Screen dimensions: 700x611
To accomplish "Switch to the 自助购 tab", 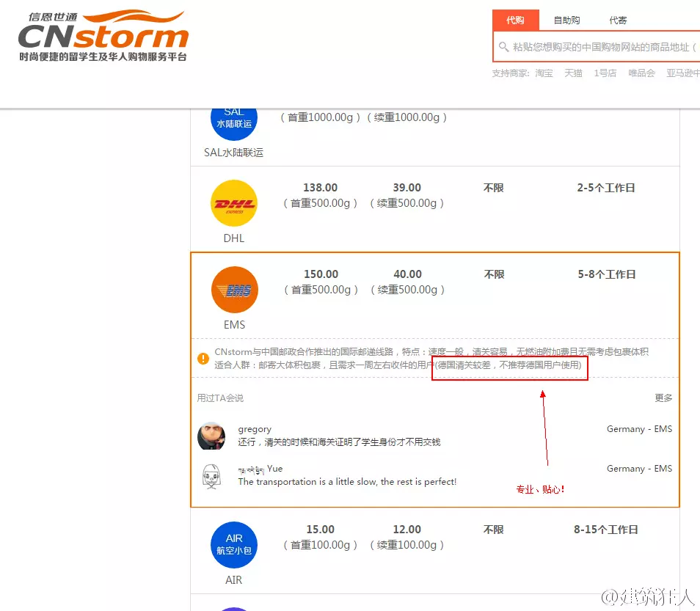I will tap(566, 20).
